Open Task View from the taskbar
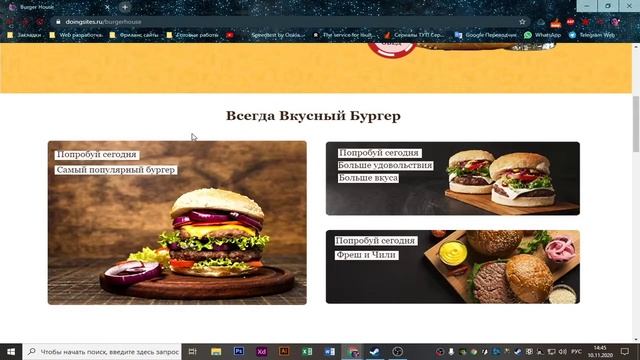 click(193, 351)
